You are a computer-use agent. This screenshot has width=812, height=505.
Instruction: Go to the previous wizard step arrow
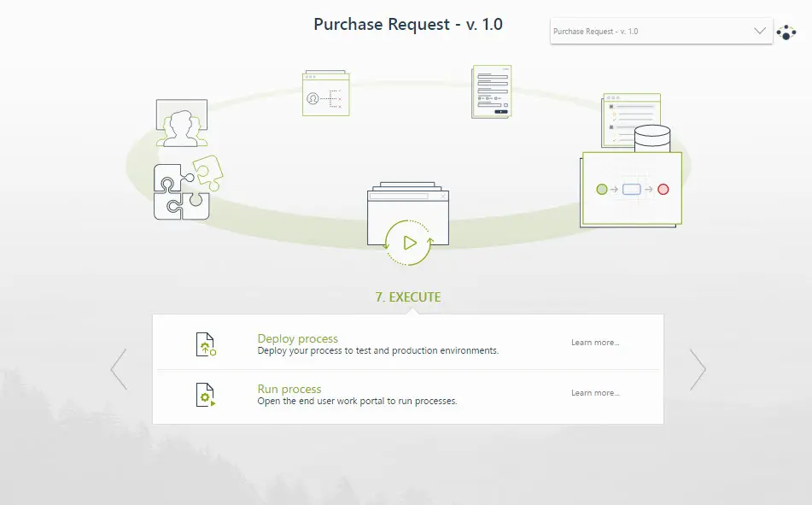(x=119, y=369)
